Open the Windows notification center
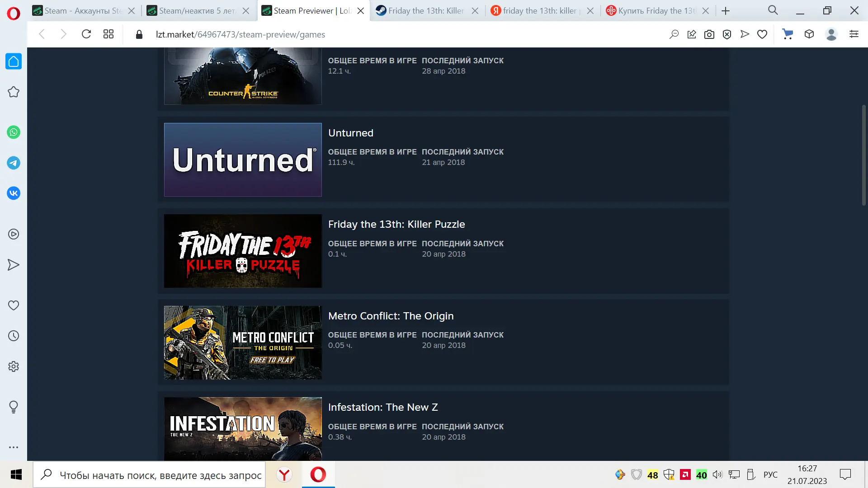 point(845,475)
